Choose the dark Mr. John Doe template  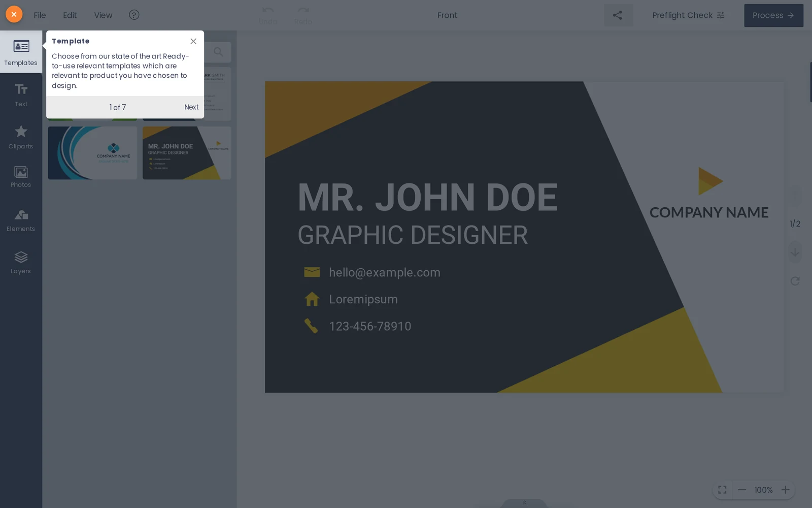point(187,153)
